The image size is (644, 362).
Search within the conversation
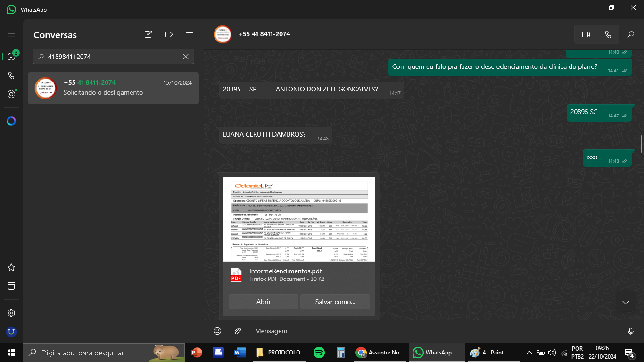click(x=631, y=34)
